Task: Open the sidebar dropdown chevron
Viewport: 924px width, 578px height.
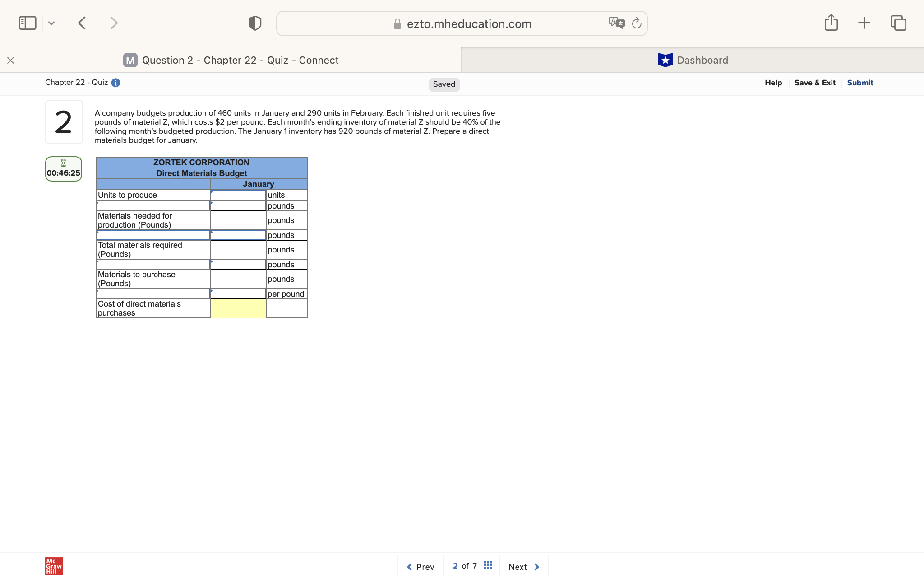Action: tap(51, 23)
